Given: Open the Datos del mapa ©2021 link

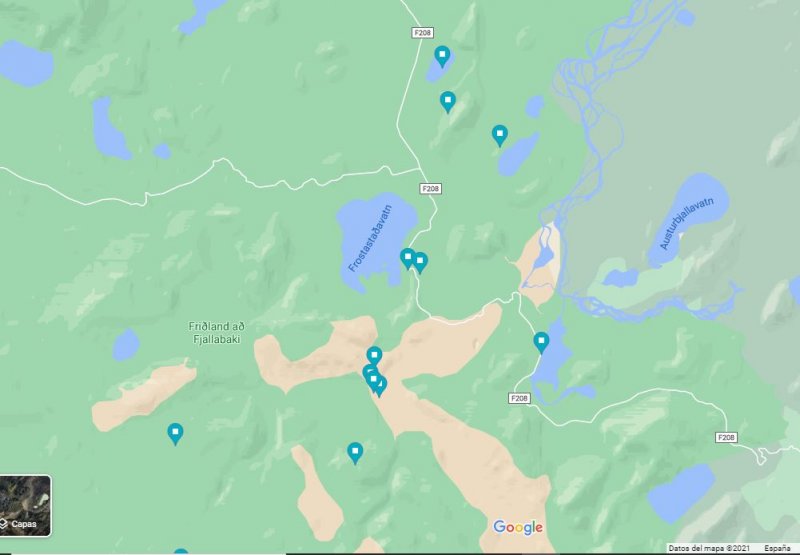Looking at the screenshot, I should tap(709, 548).
